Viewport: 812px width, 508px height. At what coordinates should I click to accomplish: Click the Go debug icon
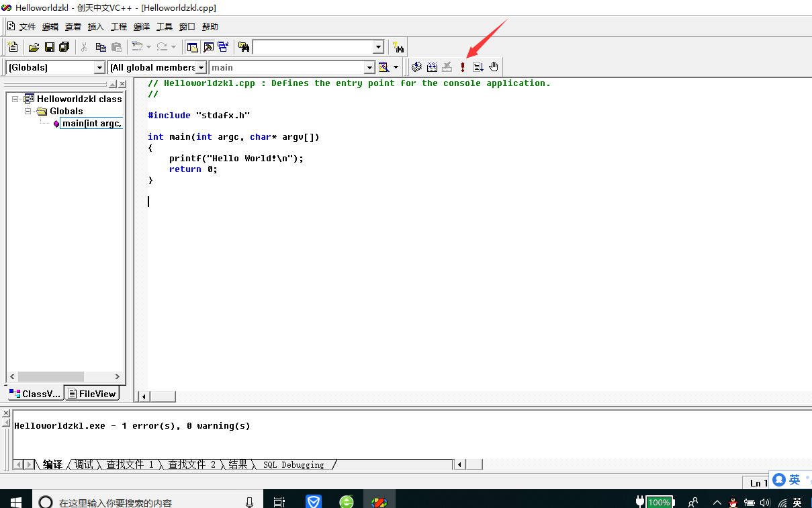pyautogui.click(x=478, y=67)
